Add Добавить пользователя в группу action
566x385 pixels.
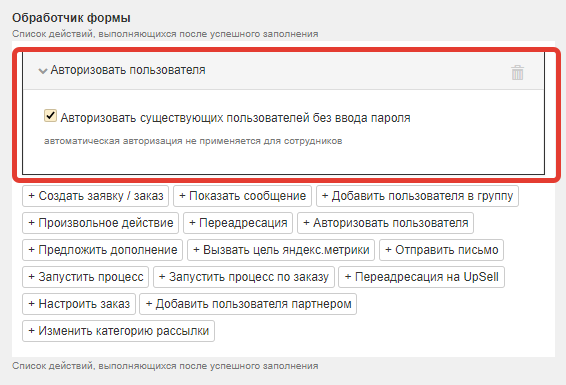417,196
